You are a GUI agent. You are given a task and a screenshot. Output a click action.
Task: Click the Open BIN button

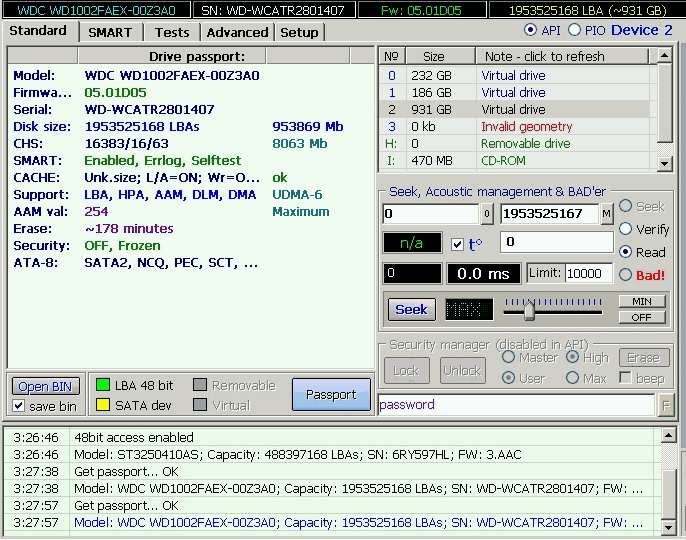tap(45, 386)
